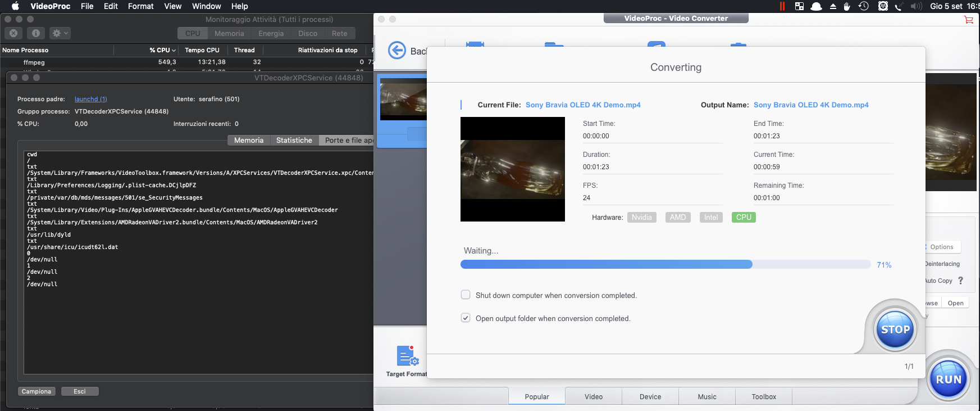Screen dimensions: 980x411
Task: Switch to the CPU tab in Activity Monitor
Action: click(x=193, y=34)
